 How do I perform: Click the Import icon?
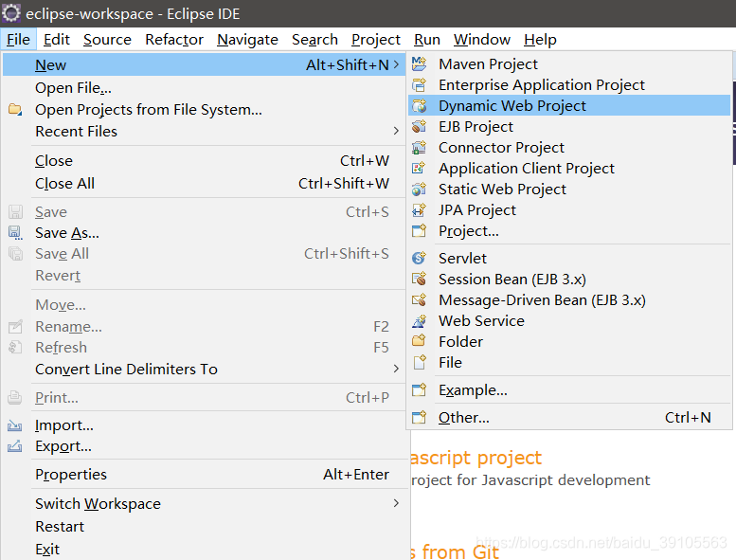click(x=15, y=425)
